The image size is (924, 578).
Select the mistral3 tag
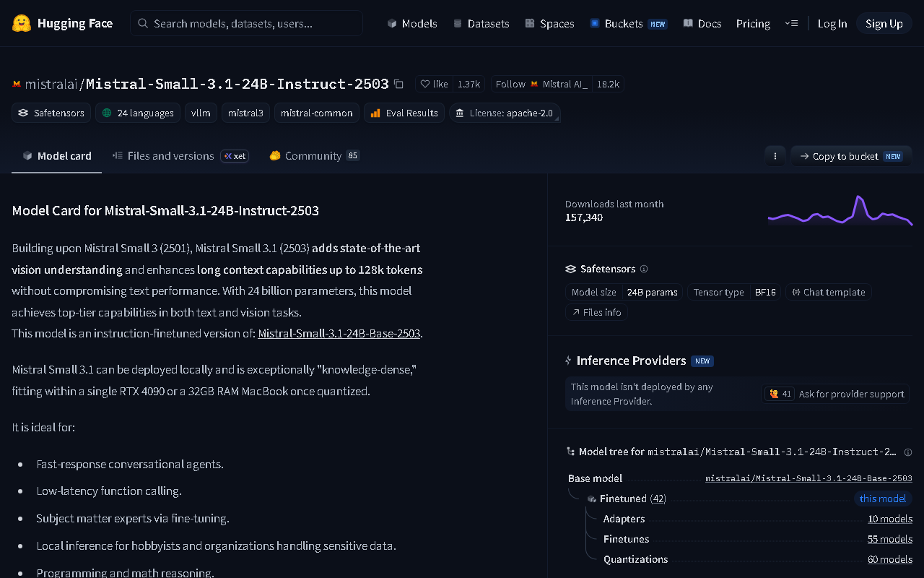click(x=245, y=113)
